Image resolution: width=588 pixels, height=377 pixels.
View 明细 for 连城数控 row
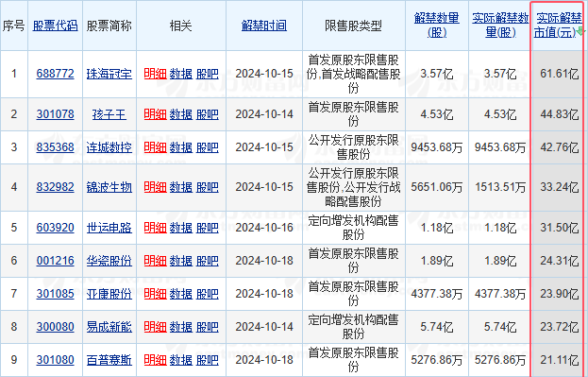point(155,147)
